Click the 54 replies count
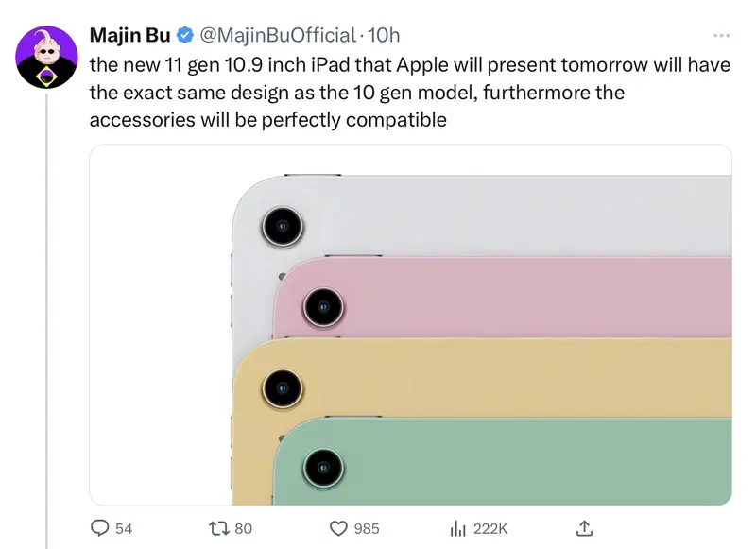The image size is (756, 549). pyautogui.click(x=124, y=529)
